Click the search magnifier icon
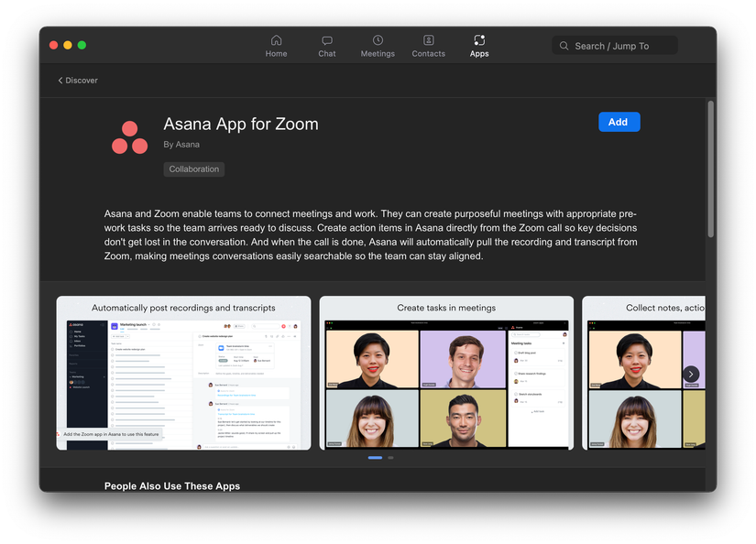This screenshot has height=544, width=756. pyautogui.click(x=564, y=46)
